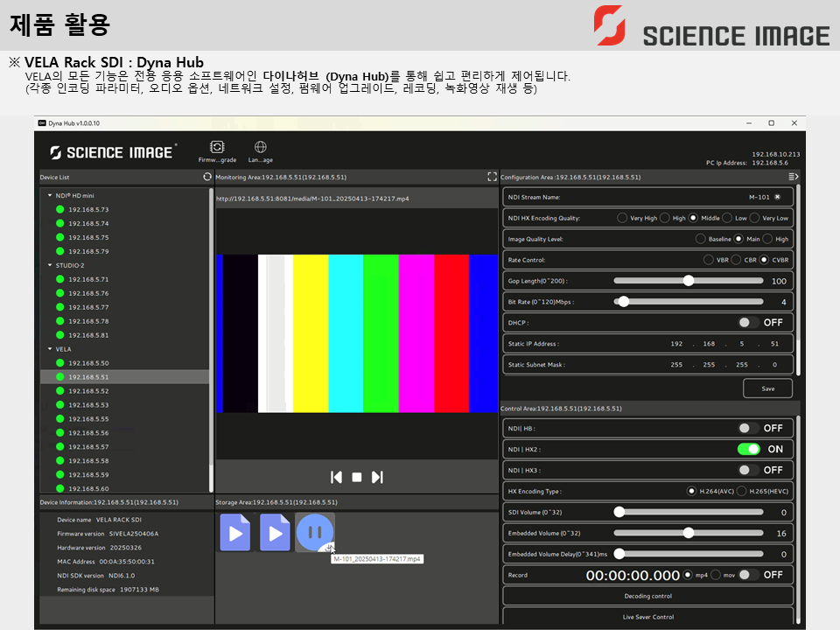Start recording with the Record switch
This screenshot has height=630, width=840.
click(x=748, y=575)
